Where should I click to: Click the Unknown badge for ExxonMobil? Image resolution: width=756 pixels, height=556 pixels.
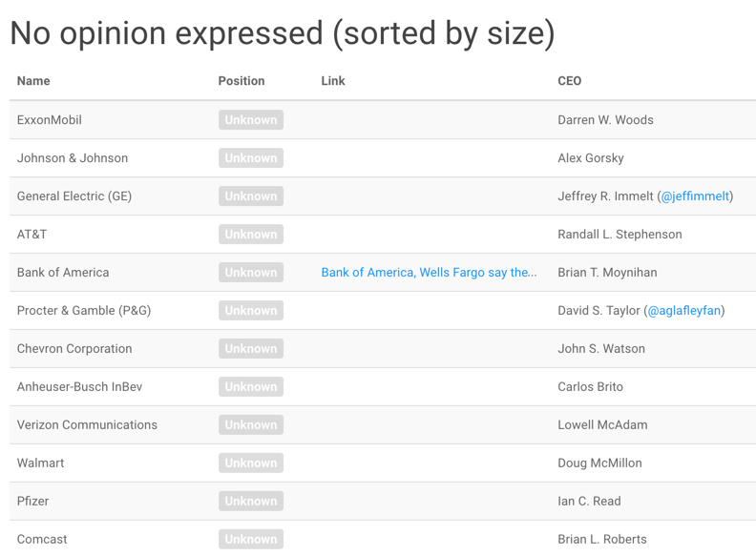tap(251, 120)
